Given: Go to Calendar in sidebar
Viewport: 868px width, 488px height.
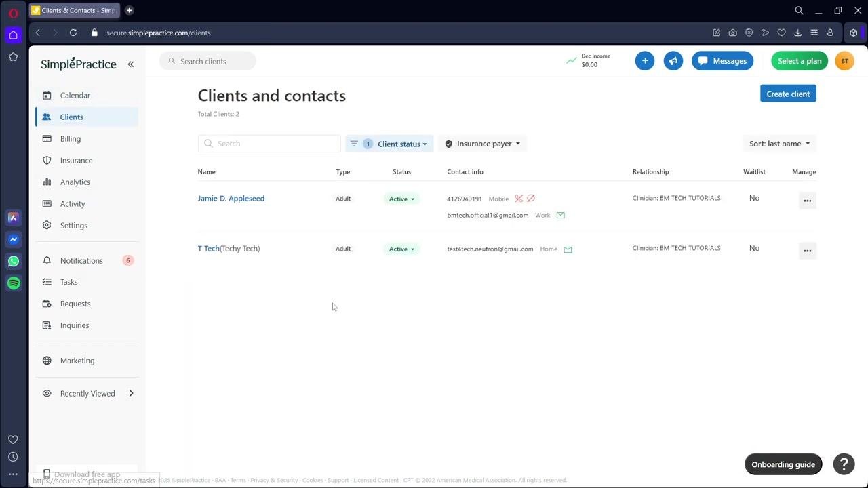Looking at the screenshot, I should [87, 96].
